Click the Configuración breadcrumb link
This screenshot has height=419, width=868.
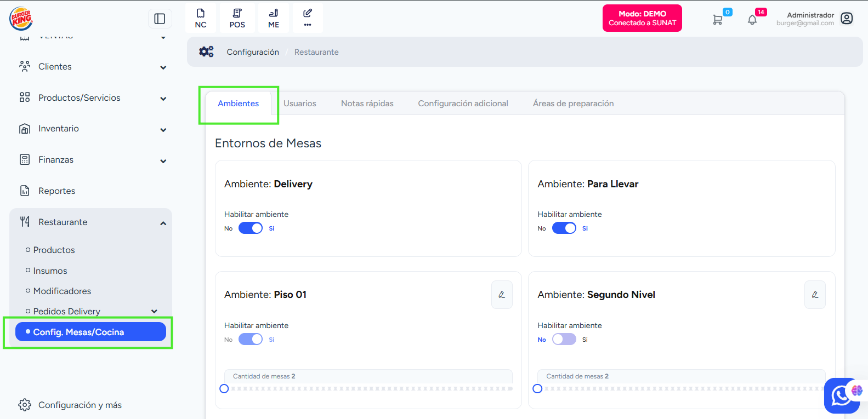click(253, 52)
